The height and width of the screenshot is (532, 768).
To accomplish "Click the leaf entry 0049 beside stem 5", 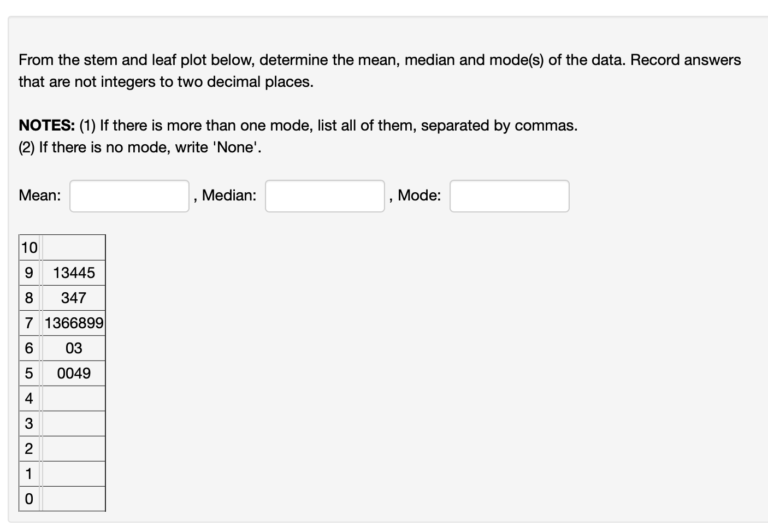I will click(x=74, y=373).
